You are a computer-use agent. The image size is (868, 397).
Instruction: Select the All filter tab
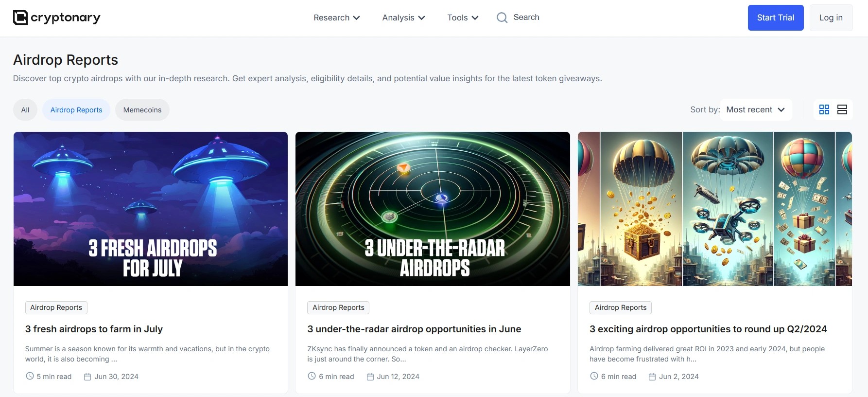(25, 110)
